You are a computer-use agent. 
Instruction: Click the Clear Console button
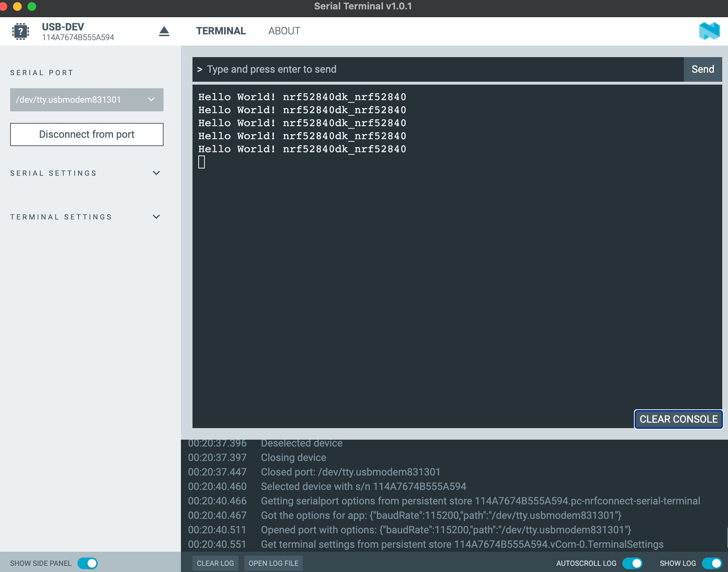point(678,419)
